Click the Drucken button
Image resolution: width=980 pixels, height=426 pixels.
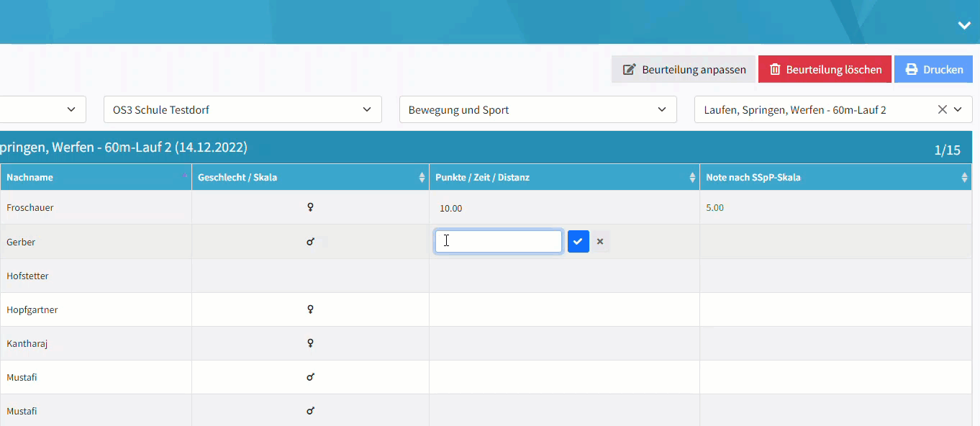click(x=933, y=70)
